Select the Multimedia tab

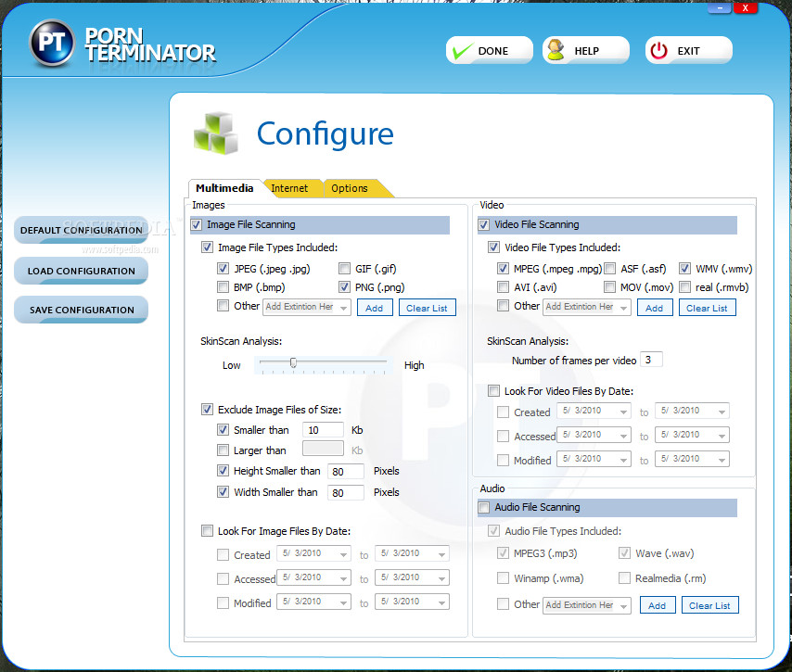click(x=224, y=188)
